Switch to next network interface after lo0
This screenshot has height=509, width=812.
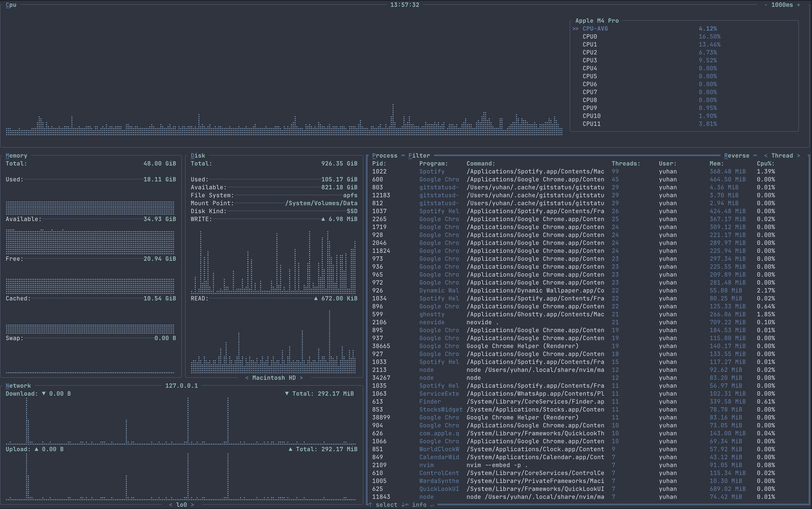[192, 505]
